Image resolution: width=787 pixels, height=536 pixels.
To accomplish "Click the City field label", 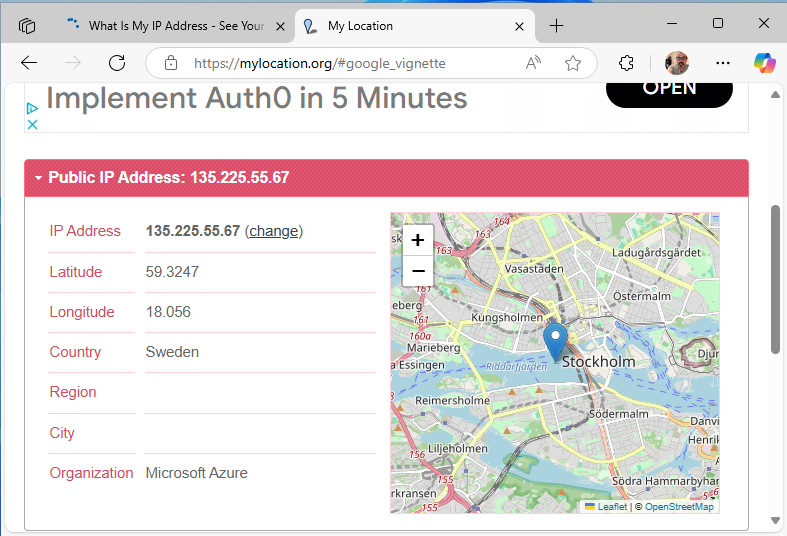I will click(x=62, y=433).
